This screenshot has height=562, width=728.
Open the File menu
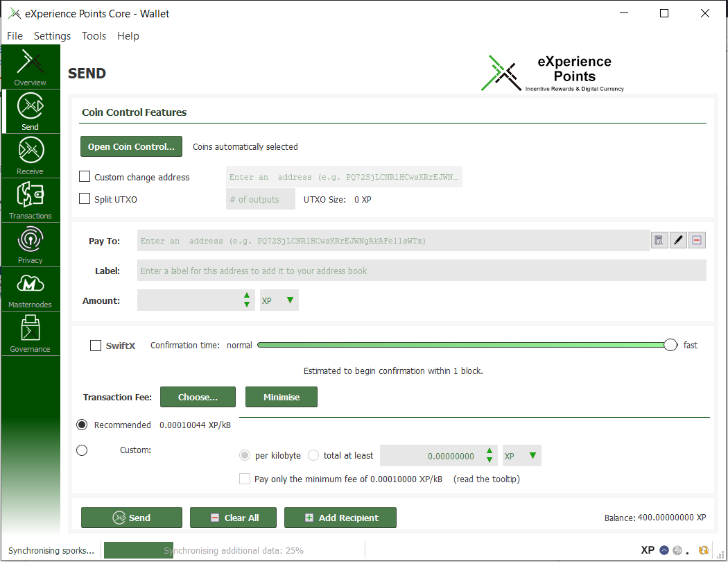click(15, 36)
